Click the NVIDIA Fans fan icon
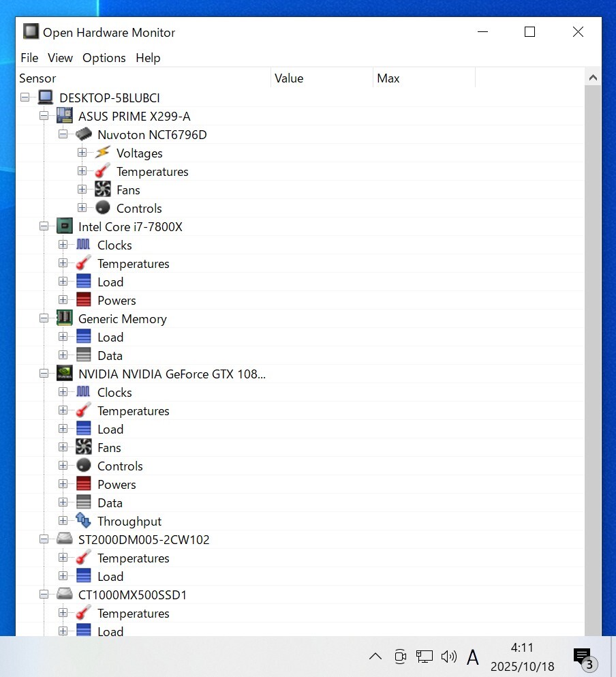 (83, 447)
